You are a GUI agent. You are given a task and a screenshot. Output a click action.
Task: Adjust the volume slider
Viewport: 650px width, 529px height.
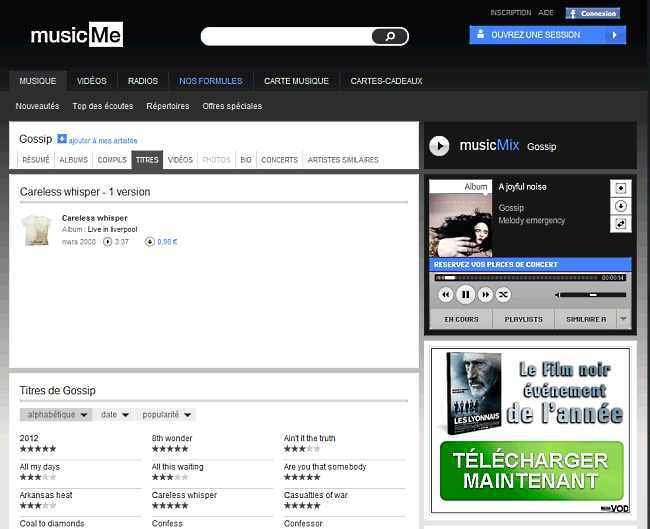click(x=593, y=295)
